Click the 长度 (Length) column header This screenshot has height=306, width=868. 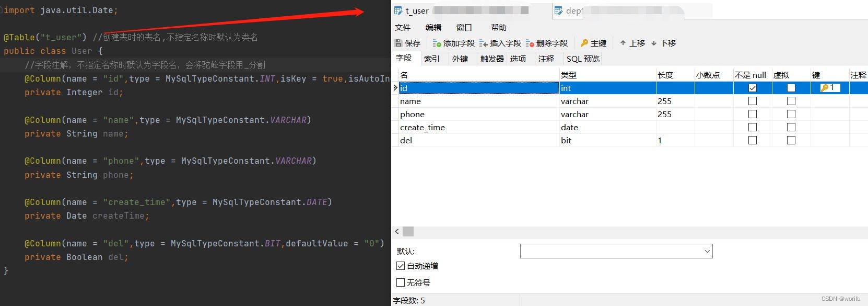pyautogui.click(x=675, y=75)
